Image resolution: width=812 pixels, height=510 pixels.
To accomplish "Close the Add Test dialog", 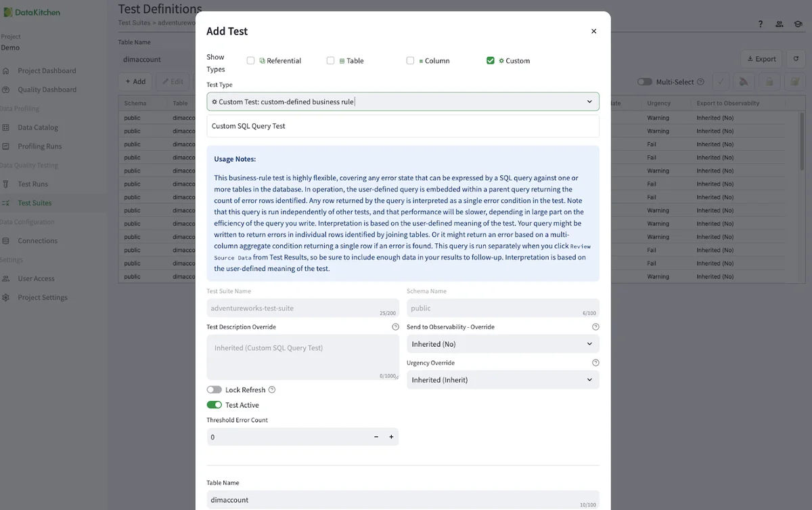I will point(593,31).
